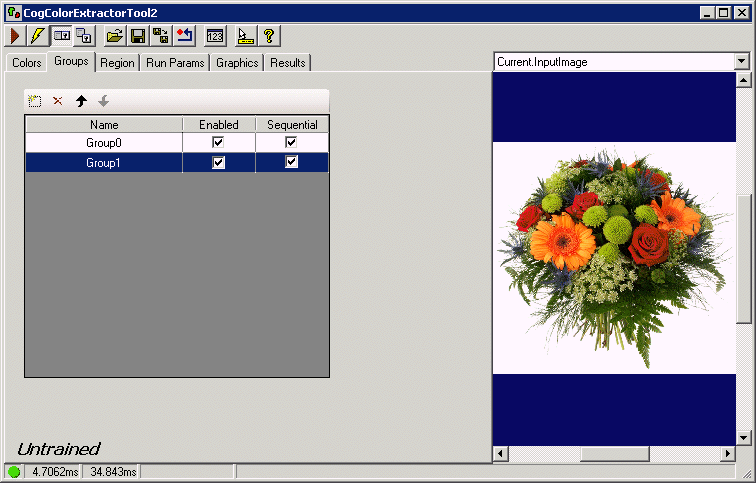Uncheck Enabled for Group0
The image size is (756, 483).
click(218, 143)
